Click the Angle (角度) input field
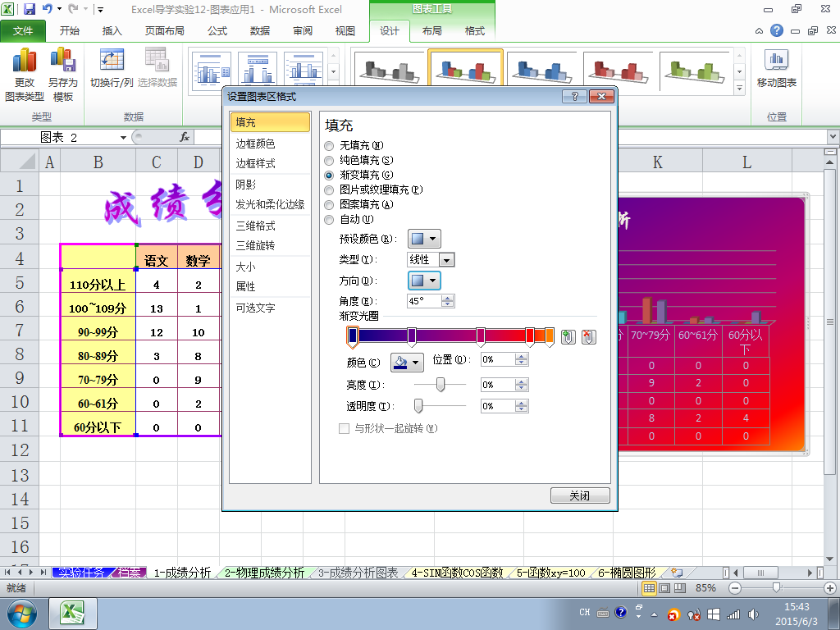This screenshot has height=630, width=840. 424,301
